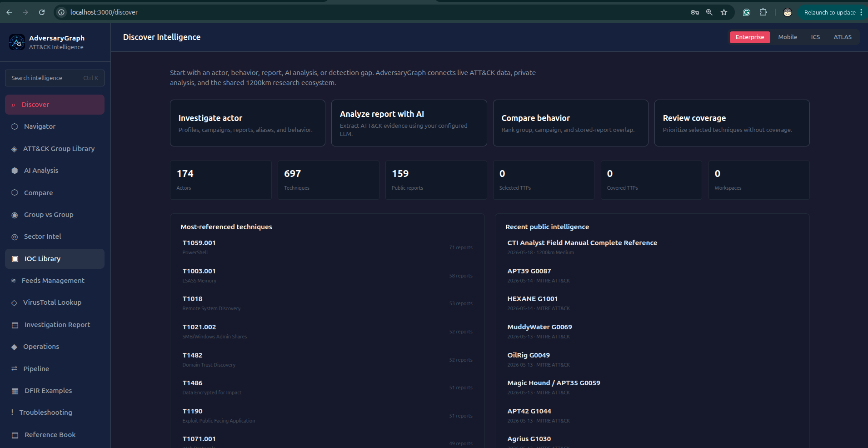Open CTI Analyst Field Manual Complete Reference

pyautogui.click(x=652, y=247)
